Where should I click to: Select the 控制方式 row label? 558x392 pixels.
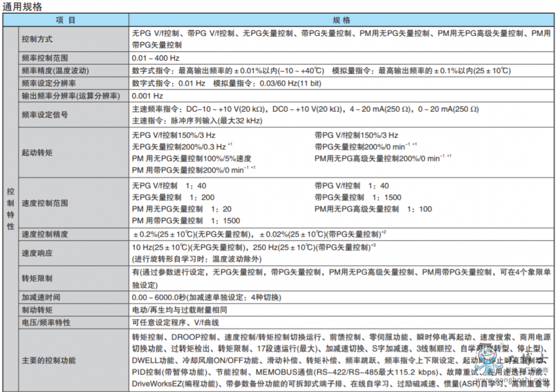(x=37, y=38)
